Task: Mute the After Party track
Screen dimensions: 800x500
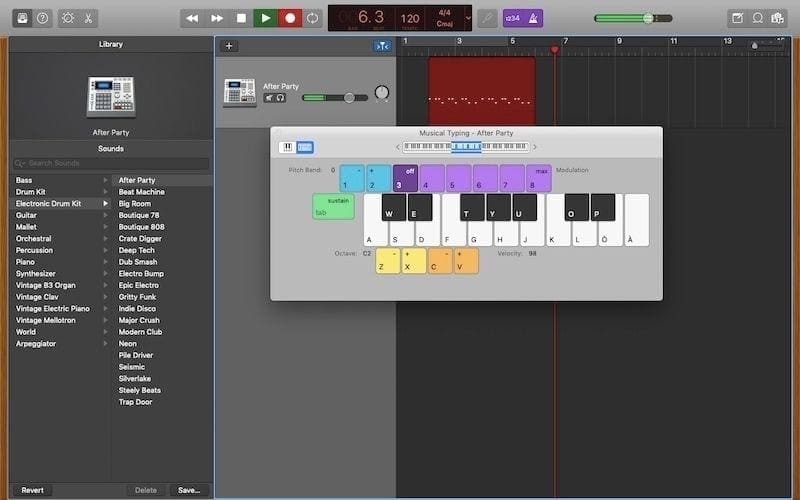Action: pos(269,97)
